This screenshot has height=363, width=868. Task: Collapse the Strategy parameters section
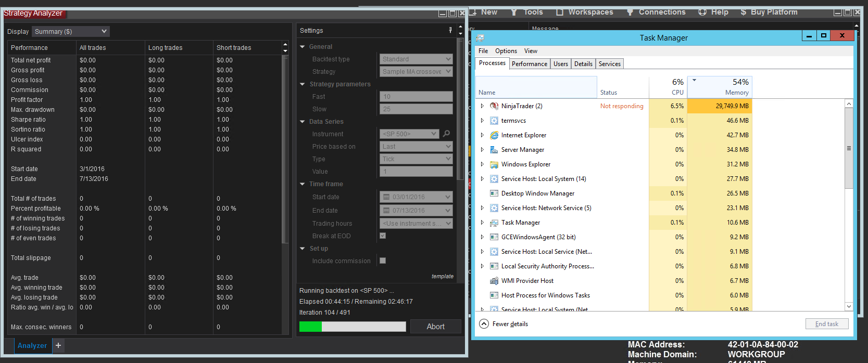[302, 84]
